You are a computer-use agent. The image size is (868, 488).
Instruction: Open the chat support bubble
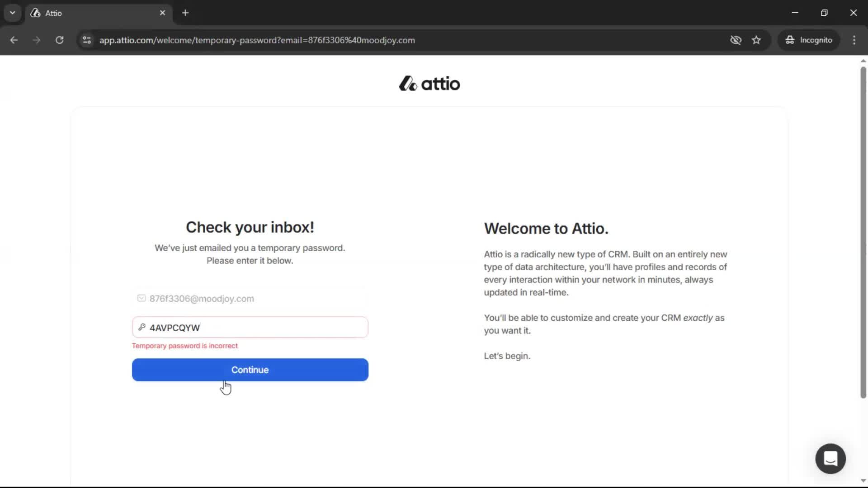830,458
